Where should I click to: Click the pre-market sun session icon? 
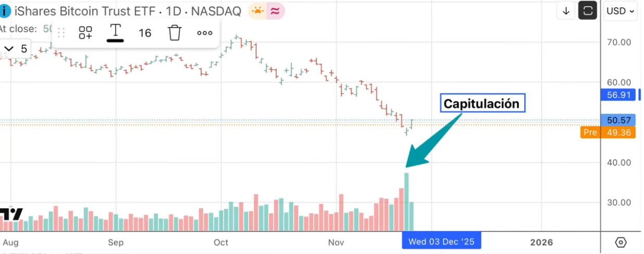(258, 10)
